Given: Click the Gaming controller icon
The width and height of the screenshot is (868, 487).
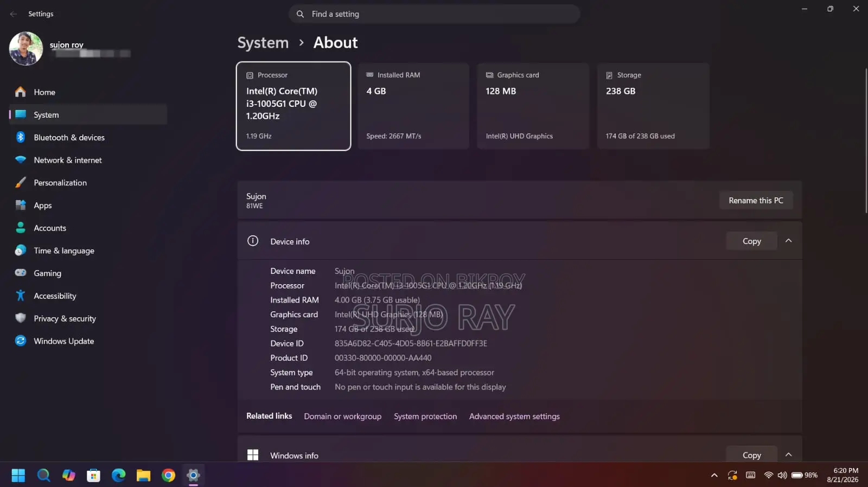Looking at the screenshot, I should pyautogui.click(x=21, y=273).
